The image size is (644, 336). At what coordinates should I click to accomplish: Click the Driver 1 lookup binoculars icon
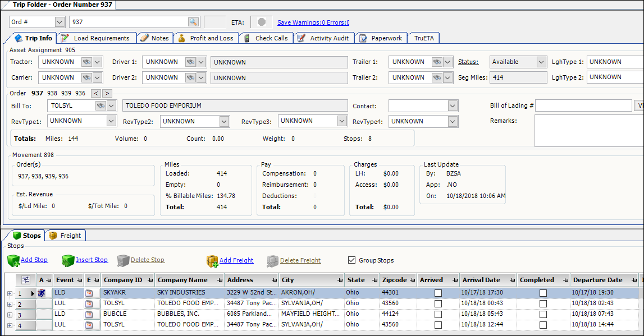click(191, 62)
